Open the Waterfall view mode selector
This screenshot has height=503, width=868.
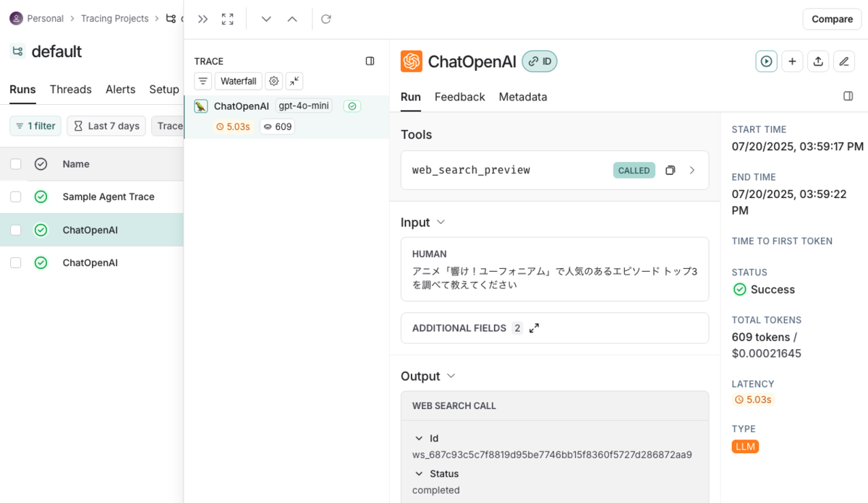click(x=238, y=81)
